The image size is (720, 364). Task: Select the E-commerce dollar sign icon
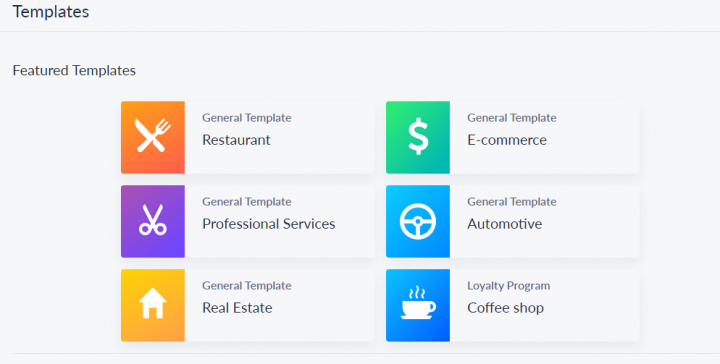tap(418, 137)
